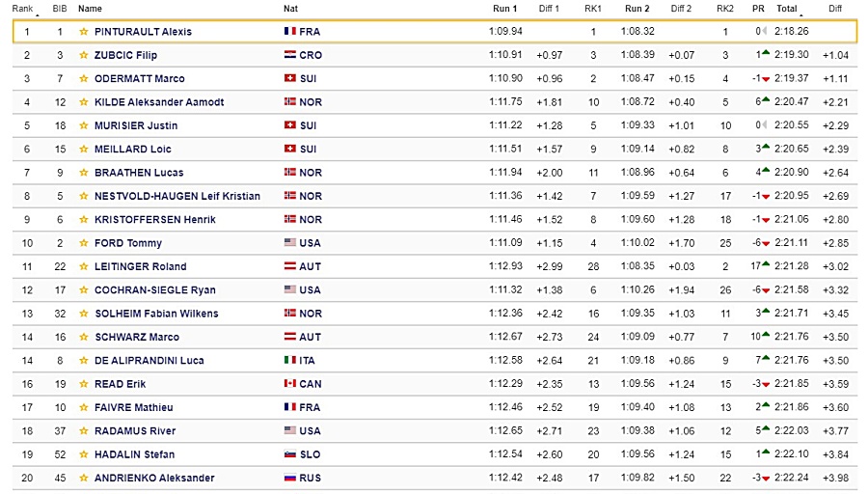Click the Canadian flag beside CAN
The width and height of the screenshot is (868, 494).
(x=290, y=383)
